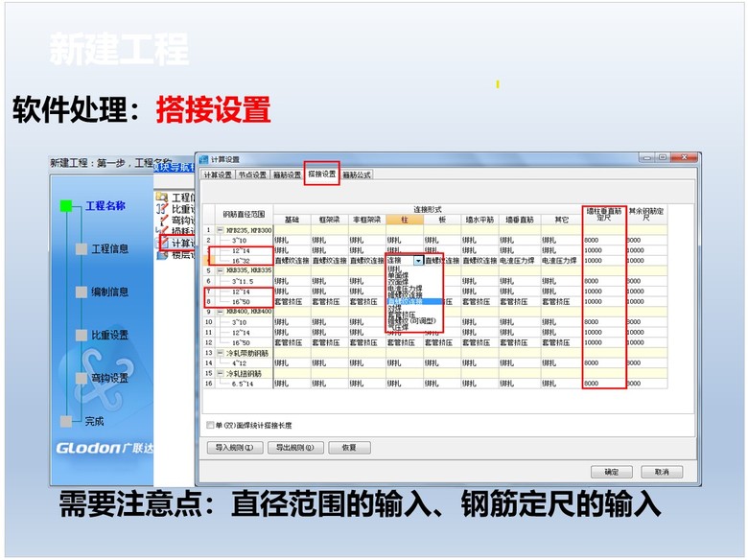748x560 pixels.
Task: Click the 计算设置 icon in navigation list
Action: point(160,243)
